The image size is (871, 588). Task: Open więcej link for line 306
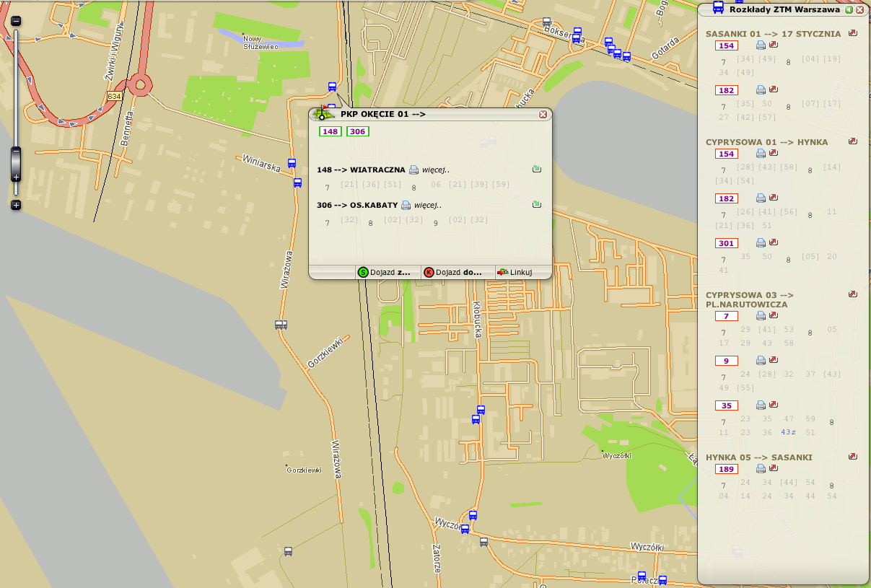click(428, 205)
